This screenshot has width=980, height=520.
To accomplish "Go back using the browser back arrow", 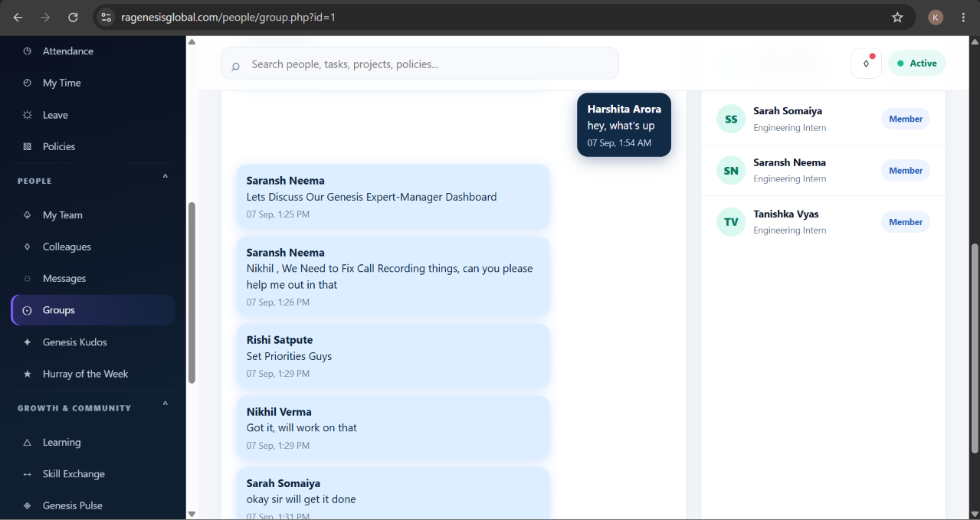I will (18, 17).
